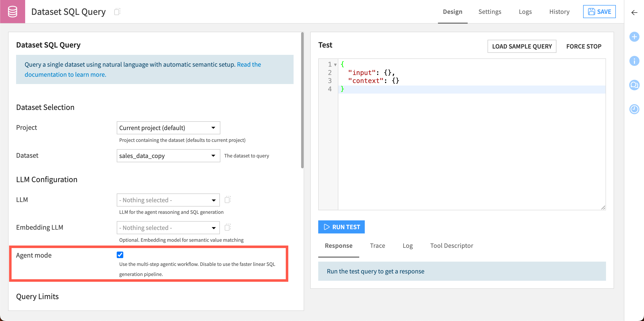
Task: Click the Dataset Selection heading
Action: coord(45,107)
